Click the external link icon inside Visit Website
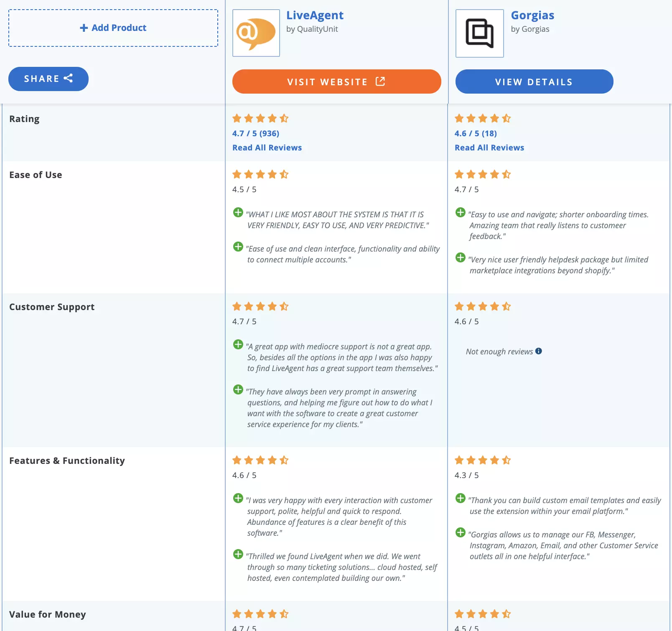The image size is (672, 631). (379, 81)
